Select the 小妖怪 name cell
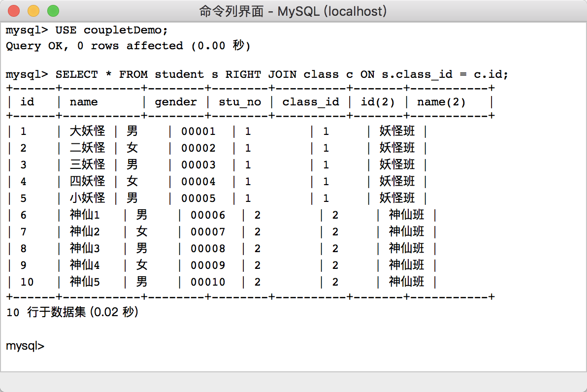587x392 pixels. pos(87,198)
